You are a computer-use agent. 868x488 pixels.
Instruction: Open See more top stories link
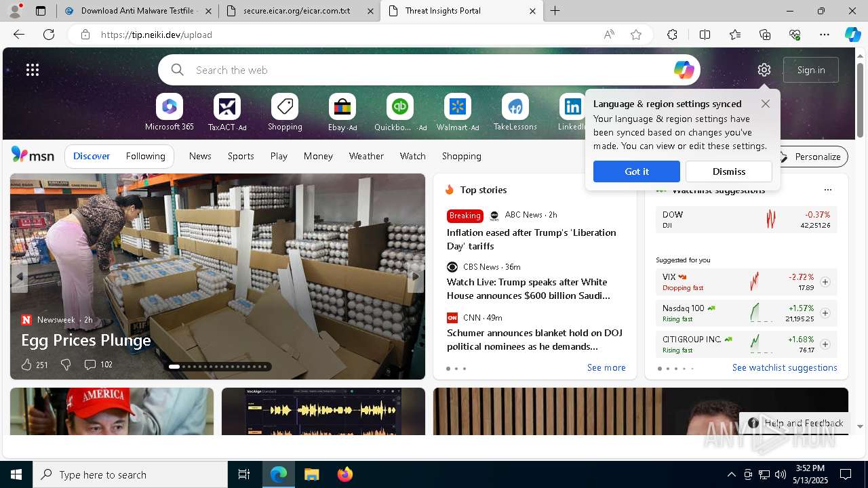coord(606,367)
